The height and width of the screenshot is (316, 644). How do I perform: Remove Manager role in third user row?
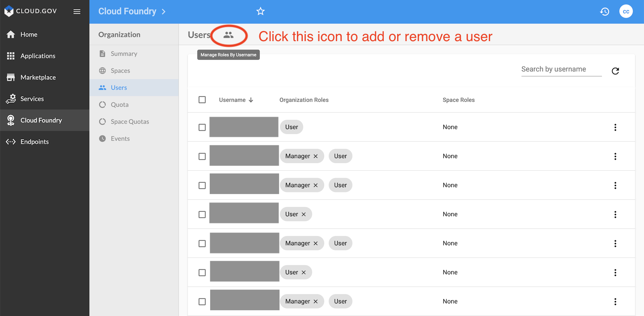(x=316, y=185)
